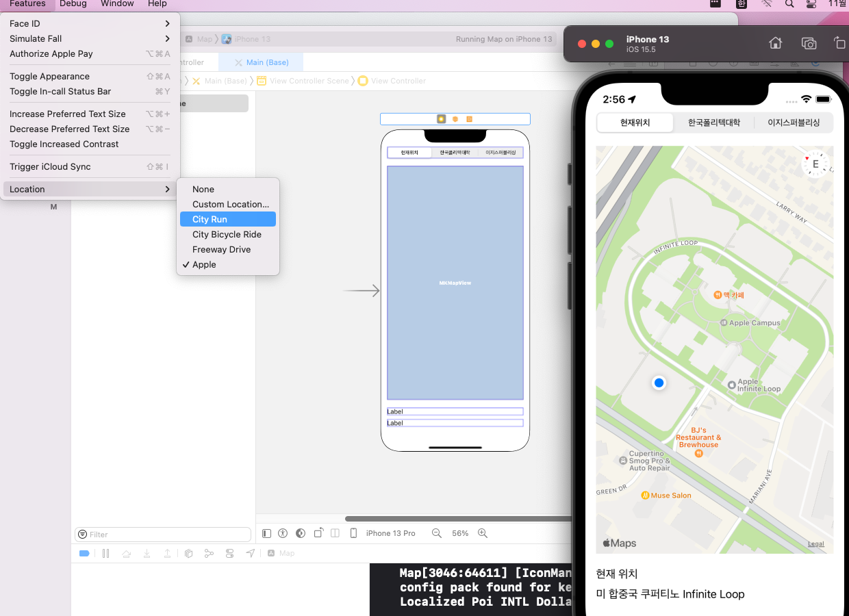Zoom out the storyboard canvas with the minus magnifier
849x616 pixels.
pyautogui.click(x=437, y=533)
